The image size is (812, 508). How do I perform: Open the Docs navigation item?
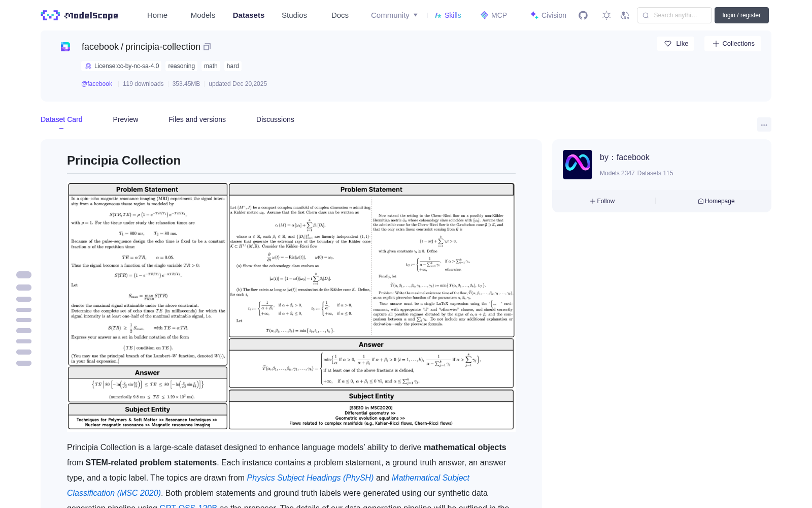(340, 15)
